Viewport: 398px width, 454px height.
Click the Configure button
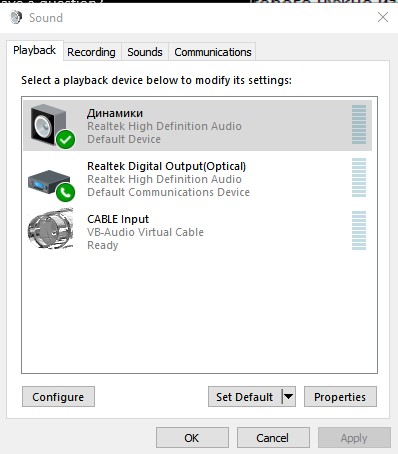(58, 397)
